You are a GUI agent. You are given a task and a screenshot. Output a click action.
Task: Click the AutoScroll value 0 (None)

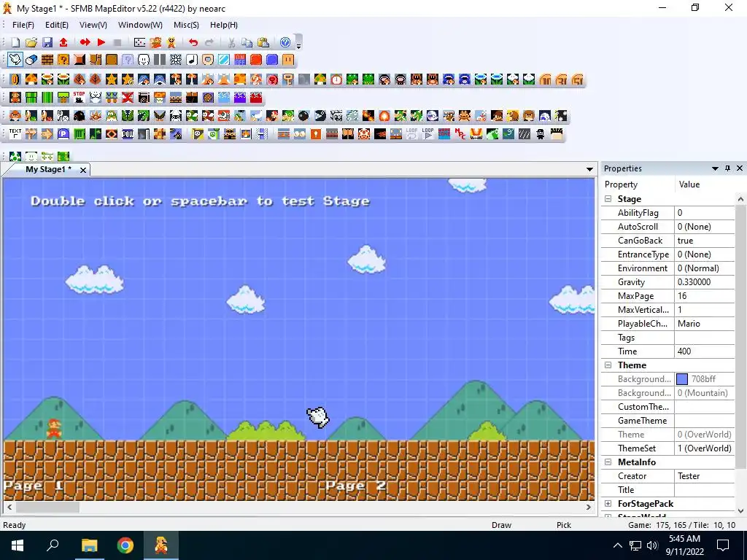705,227
